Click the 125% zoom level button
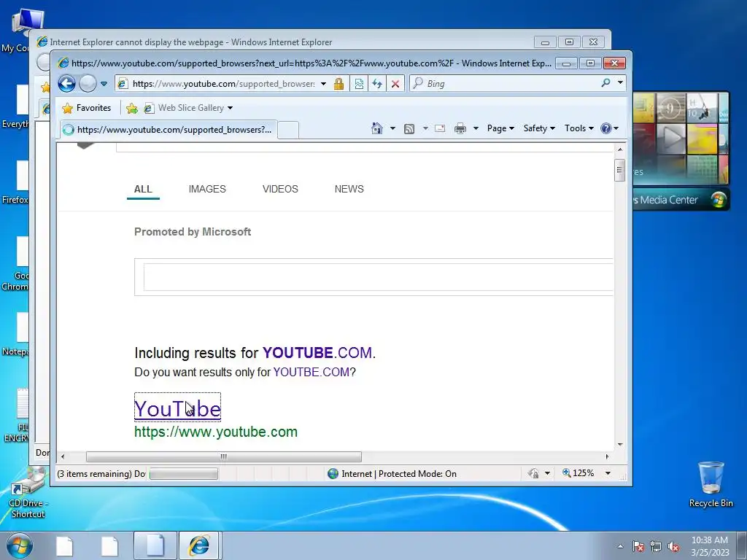747x560 pixels. 578,473
